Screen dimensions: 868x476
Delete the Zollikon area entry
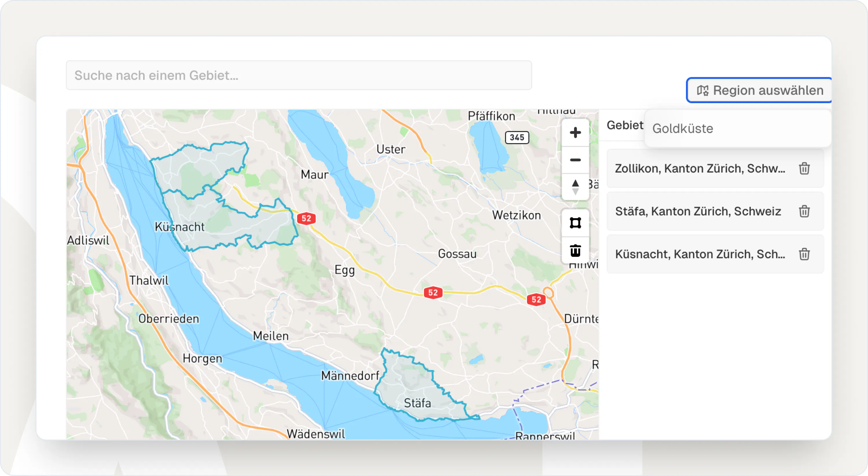tap(804, 168)
